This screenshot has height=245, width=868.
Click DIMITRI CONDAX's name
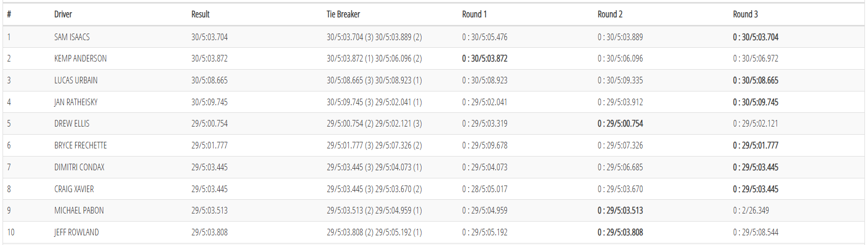point(79,167)
